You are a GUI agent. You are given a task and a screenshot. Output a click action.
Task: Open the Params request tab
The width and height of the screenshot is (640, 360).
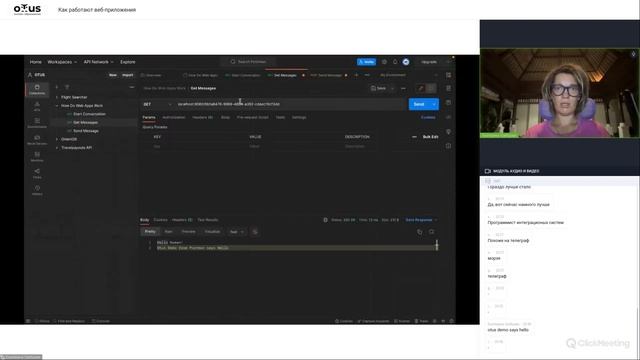tap(149, 118)
